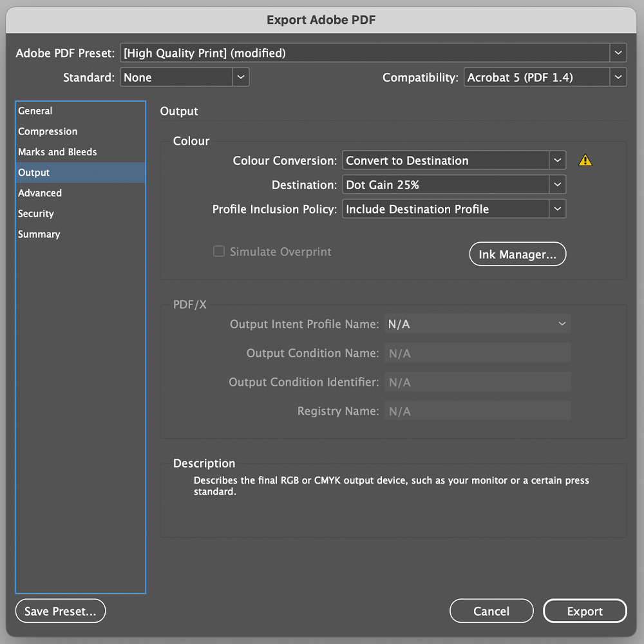
Task: Toggle the Simulate Overprint checkbox
Action: (x=219, y=251)
